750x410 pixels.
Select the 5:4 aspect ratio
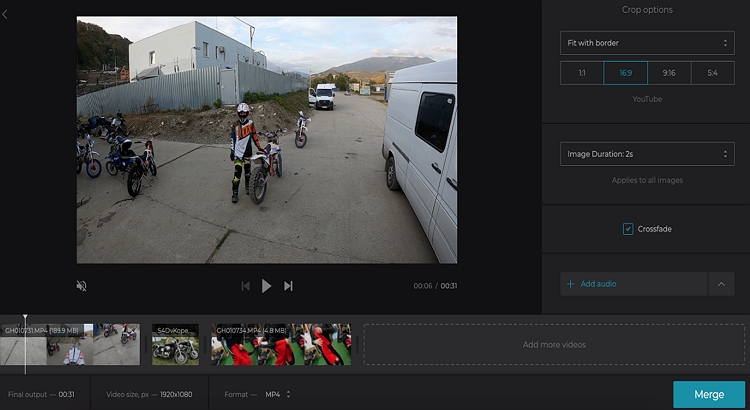click(713, 73)
